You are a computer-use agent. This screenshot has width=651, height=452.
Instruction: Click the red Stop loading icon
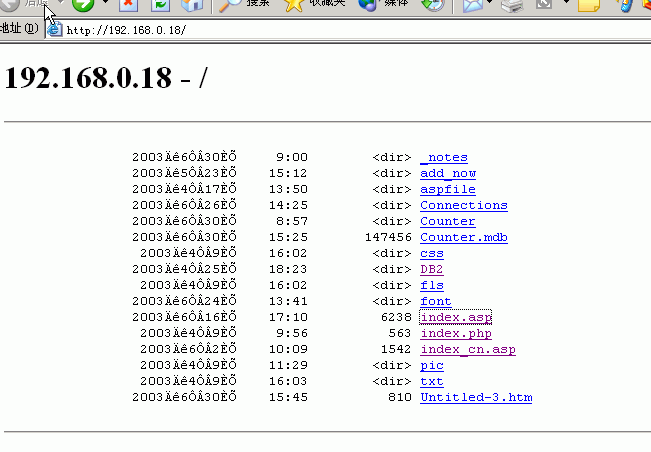coord(128,5)
